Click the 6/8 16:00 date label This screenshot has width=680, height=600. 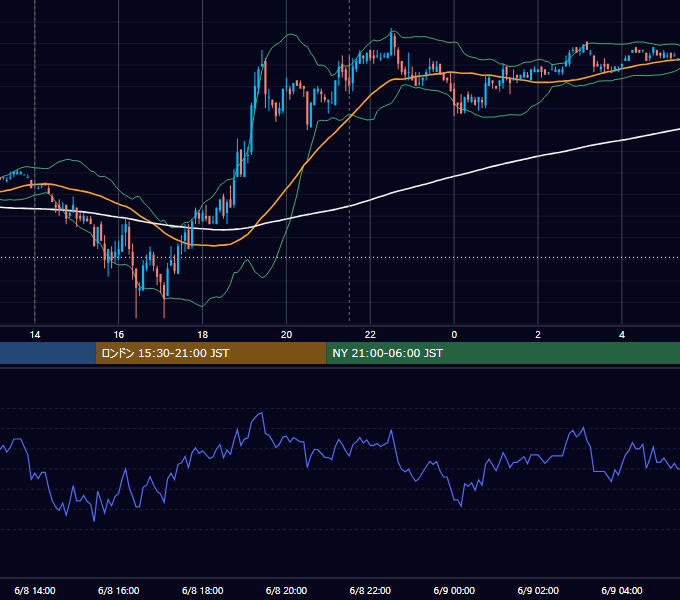coord(118,590)
